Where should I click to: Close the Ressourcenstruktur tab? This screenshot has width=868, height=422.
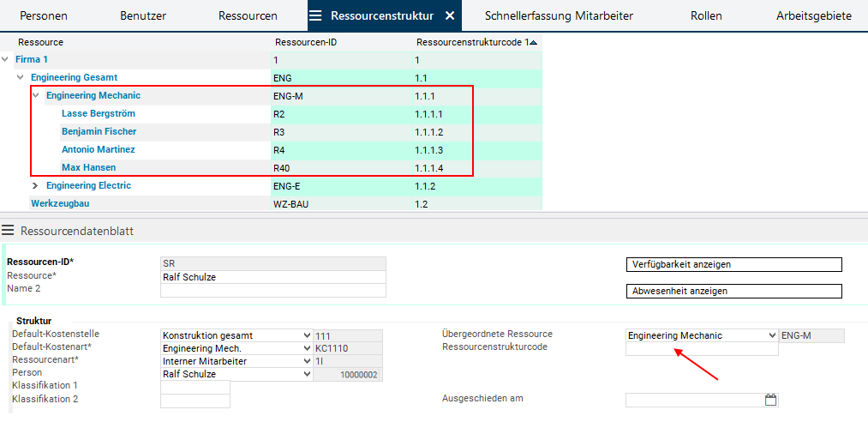pos(450,16)
